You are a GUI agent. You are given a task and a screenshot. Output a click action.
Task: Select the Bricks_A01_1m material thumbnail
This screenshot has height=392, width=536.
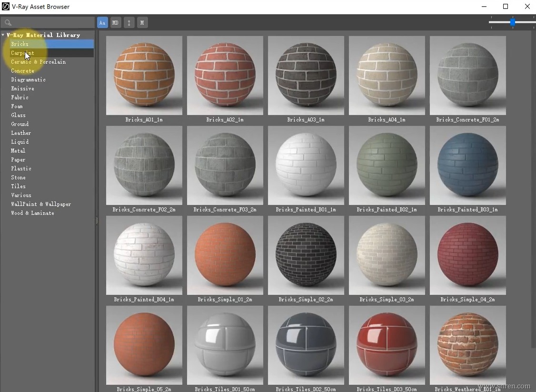pos(144,75)
